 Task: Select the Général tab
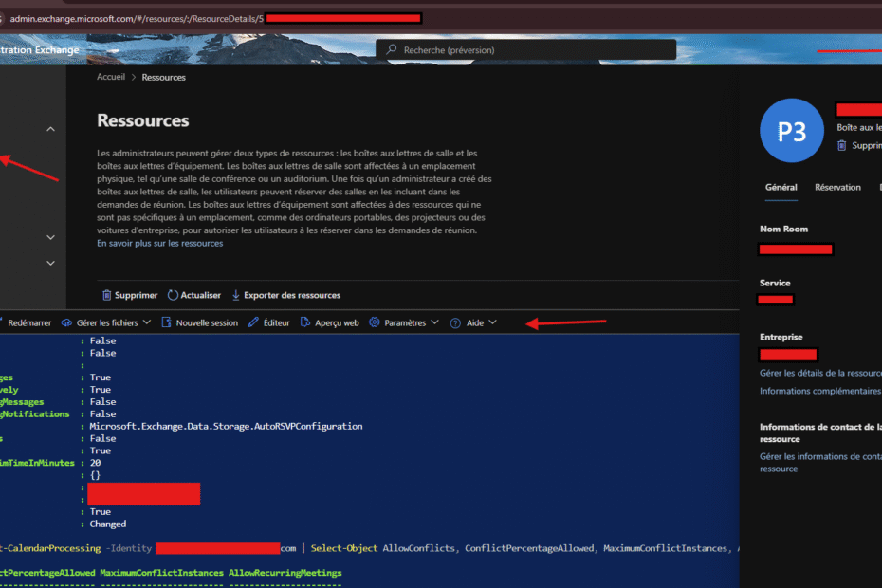point(781,188)
